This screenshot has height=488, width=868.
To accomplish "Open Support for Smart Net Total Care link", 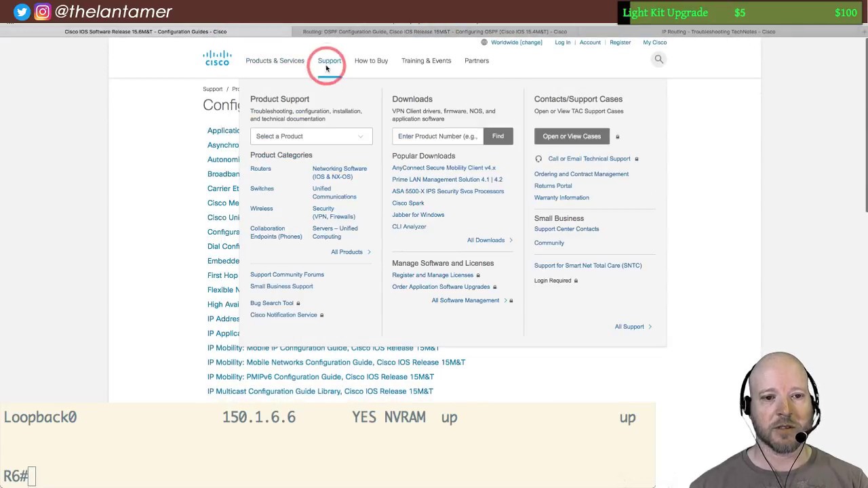I will pos(588,266).
